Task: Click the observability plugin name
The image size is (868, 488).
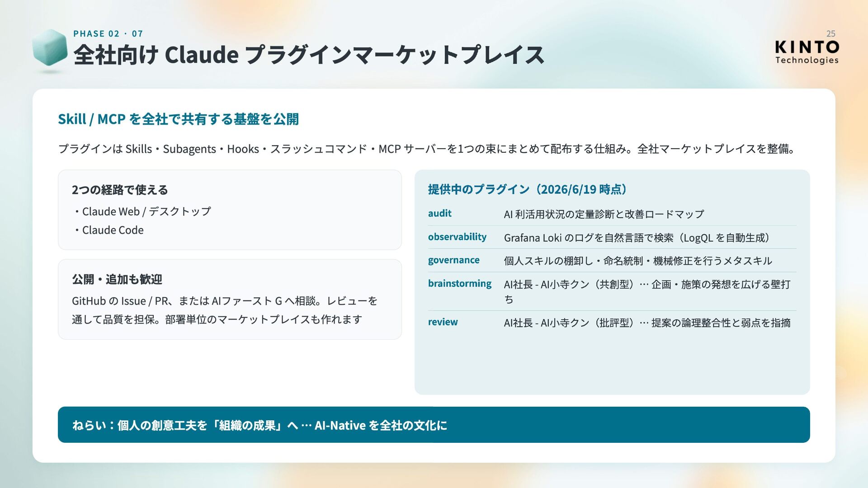Action: [457, 237]
